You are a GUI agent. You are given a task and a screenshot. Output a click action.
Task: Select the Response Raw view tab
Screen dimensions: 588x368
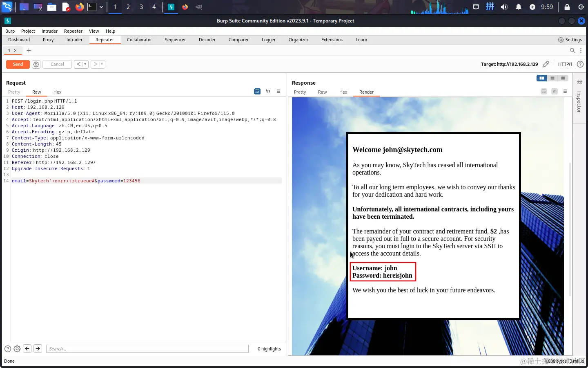pos(323,92)
